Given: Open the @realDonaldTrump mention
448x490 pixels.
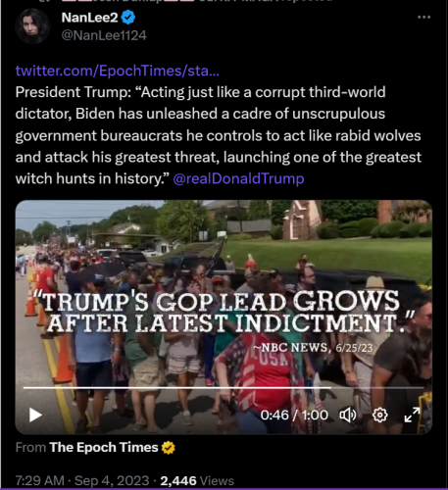Looking at the screenshot, I should 238,178.
